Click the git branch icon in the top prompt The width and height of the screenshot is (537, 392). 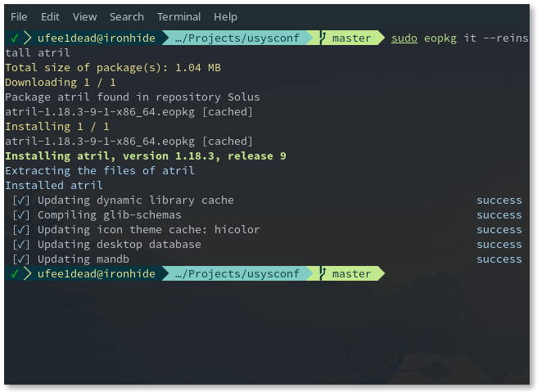pos(323,38)
